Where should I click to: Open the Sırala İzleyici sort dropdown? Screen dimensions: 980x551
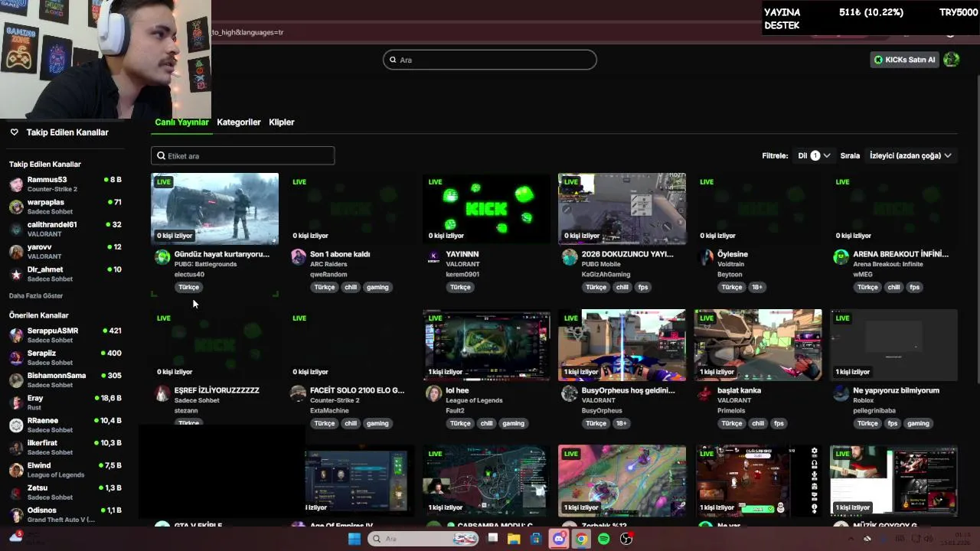click(910, 155)
